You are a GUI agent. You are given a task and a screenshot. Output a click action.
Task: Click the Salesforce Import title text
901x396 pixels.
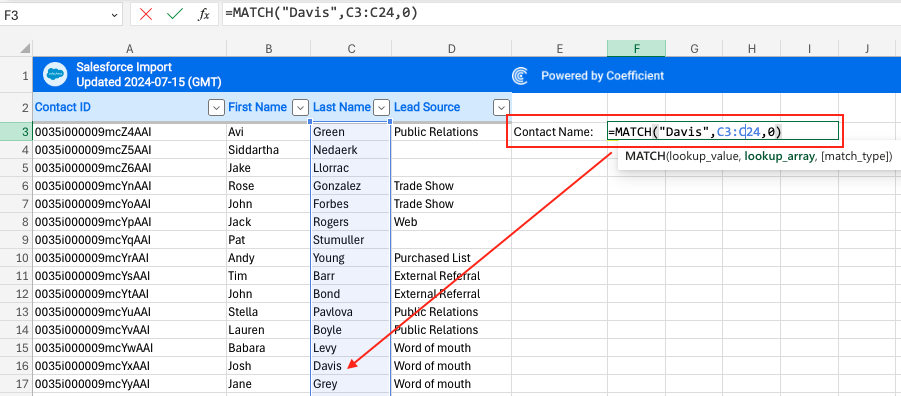(x=124, y=67)
